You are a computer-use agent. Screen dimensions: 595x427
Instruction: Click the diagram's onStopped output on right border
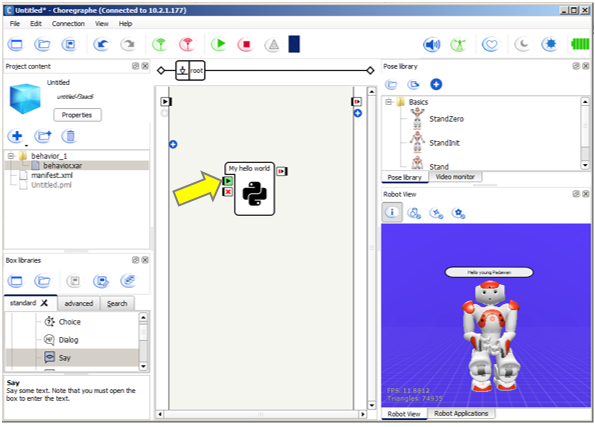tap(357, 101)
